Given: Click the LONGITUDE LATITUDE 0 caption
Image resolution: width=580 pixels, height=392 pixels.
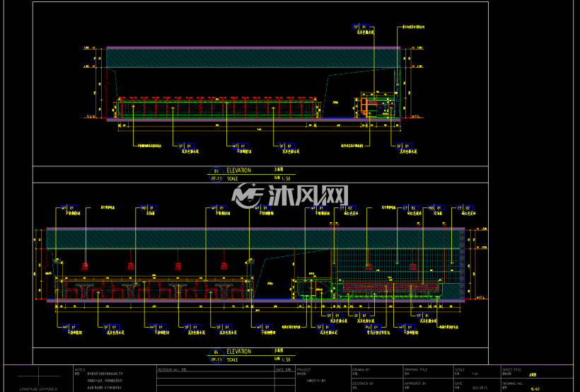Looking at the screenshot, I should coord(38,389).
